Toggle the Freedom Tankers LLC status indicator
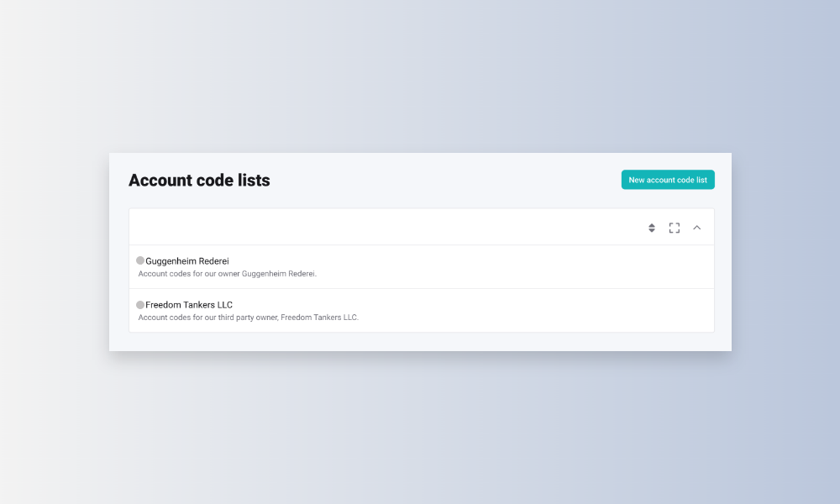This screenshot has width=840, height=504. point(140,304)
